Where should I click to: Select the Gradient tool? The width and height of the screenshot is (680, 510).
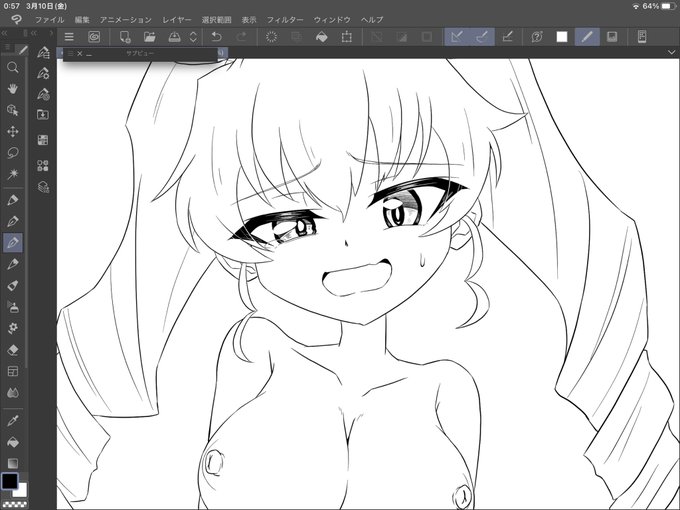(x=13, y=463)
